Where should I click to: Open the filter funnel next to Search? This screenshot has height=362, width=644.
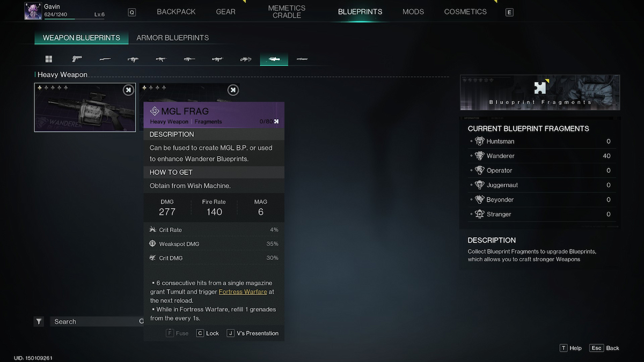(39, 321)
